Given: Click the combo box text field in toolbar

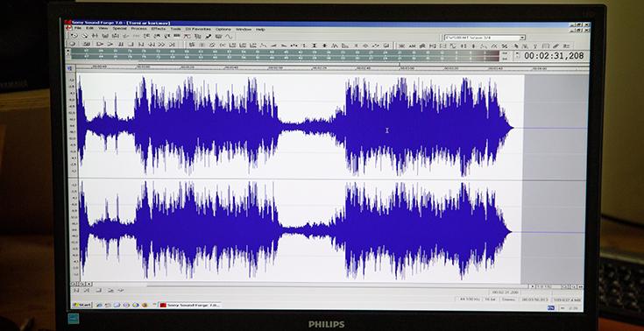Looking at the screenshot, I should (482, 38).
